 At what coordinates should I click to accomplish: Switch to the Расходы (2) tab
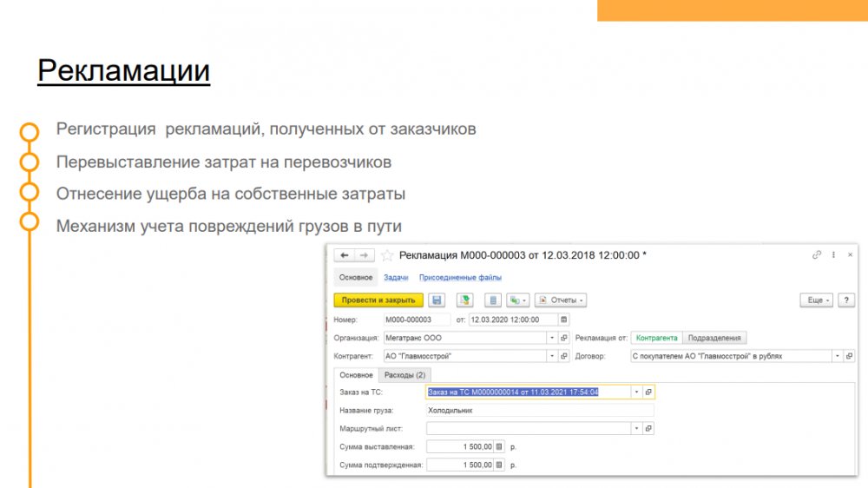pos(404,375)
